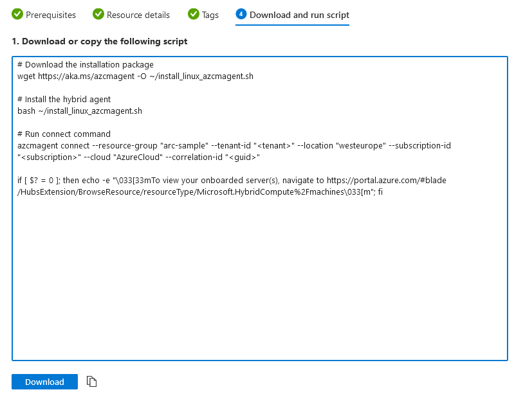The width and height of the screenshot is (532, 401).
Task: Click the azcmagent connect --resource-group line
Action: [234, 145]
